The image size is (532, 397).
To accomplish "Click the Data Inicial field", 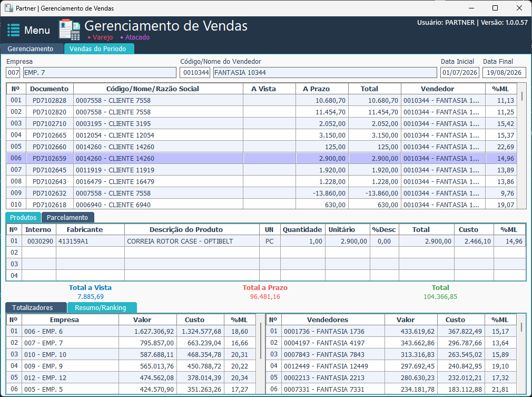I will pos(460,72).
